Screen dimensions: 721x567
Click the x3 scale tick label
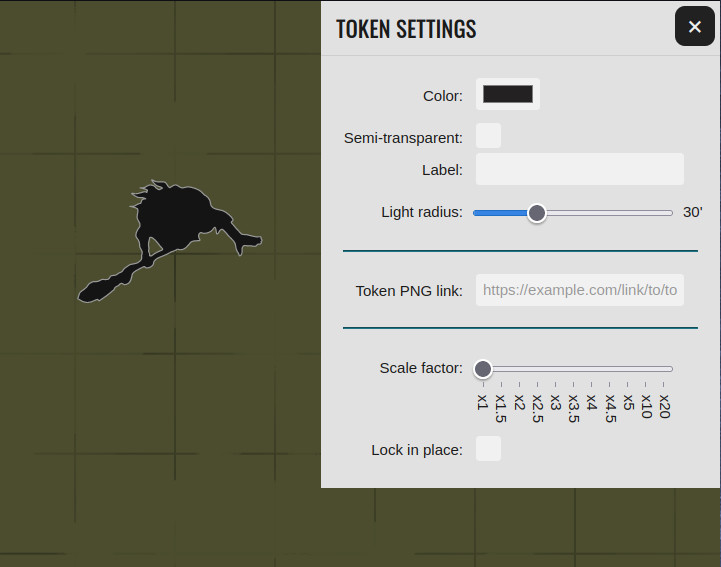555,402
